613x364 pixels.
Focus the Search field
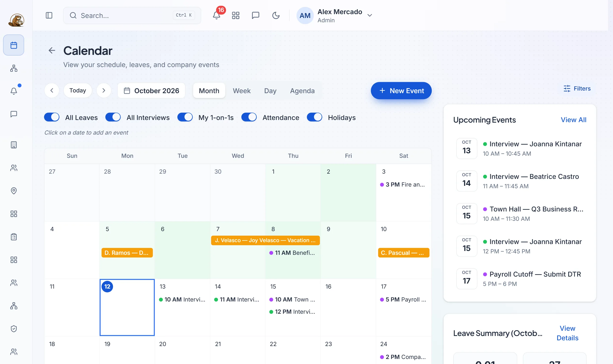coord(132,16)
